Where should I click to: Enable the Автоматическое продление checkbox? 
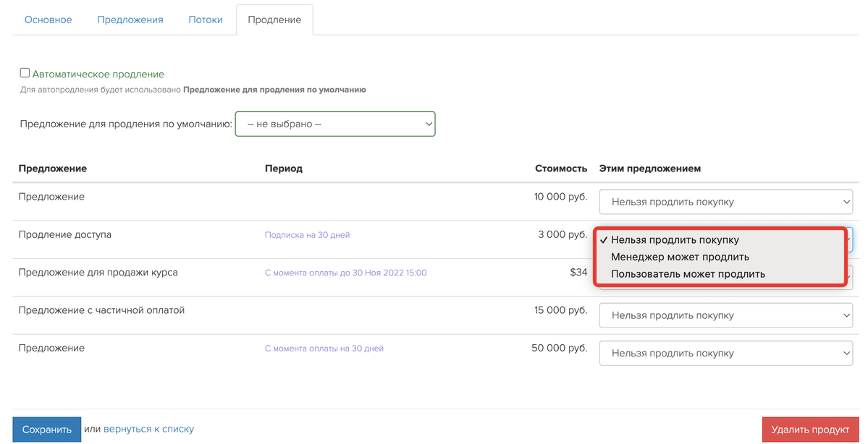[25, 73]
